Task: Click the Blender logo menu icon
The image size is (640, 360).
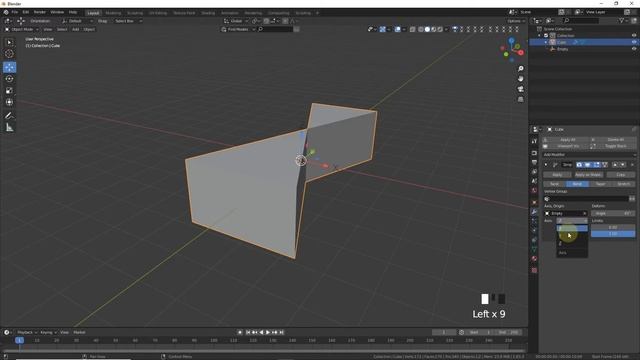Action: click(x=6, y=12)
